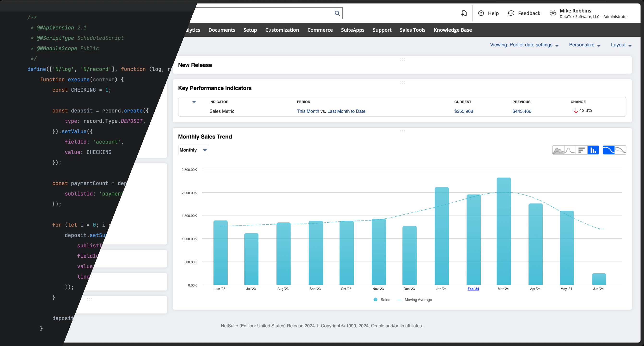
Task: Open the Knowledge Base menu item
Action: [453, 30]
